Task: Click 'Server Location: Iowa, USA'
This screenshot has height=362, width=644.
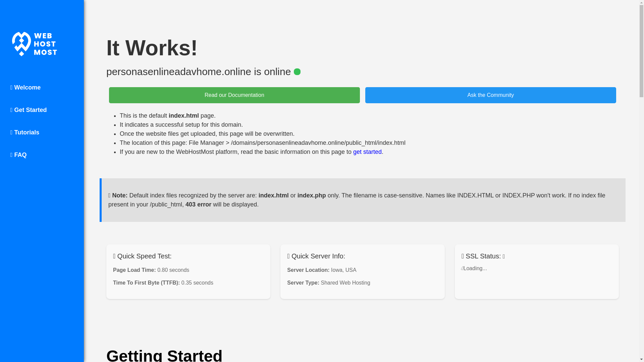Action: click(x=322, y=270)
